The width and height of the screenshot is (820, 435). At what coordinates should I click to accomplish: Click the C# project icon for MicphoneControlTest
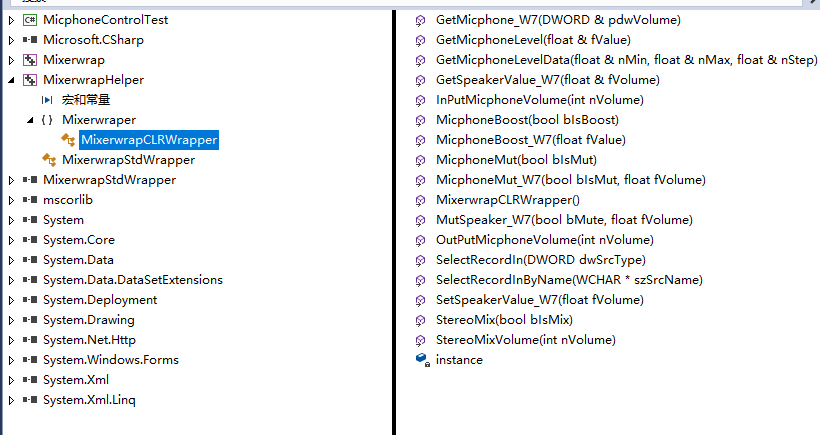[30, 20]
